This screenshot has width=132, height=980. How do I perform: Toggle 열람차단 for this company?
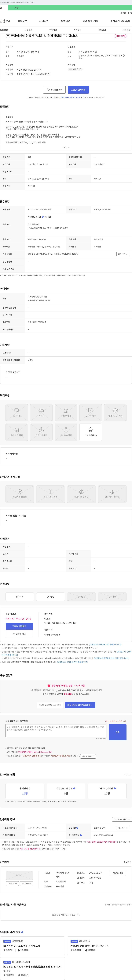[x=26, y=883]
